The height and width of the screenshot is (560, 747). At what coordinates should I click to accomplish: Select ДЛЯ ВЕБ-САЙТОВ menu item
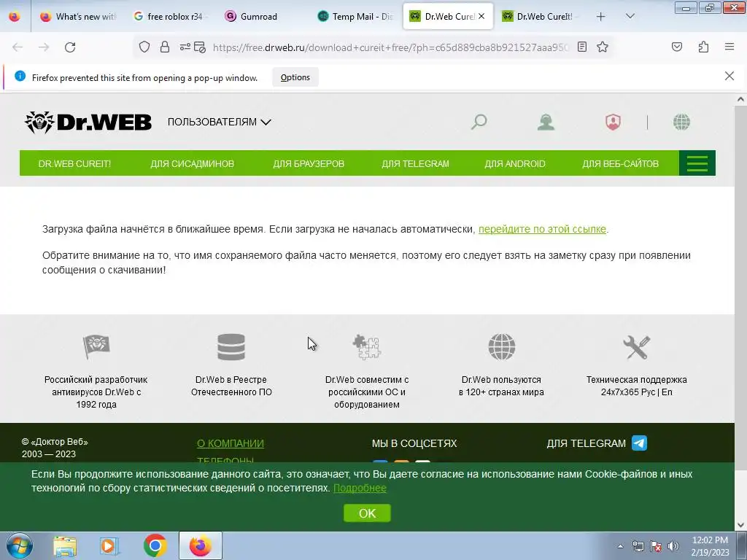pyautogui.click(x=620, y=163)
